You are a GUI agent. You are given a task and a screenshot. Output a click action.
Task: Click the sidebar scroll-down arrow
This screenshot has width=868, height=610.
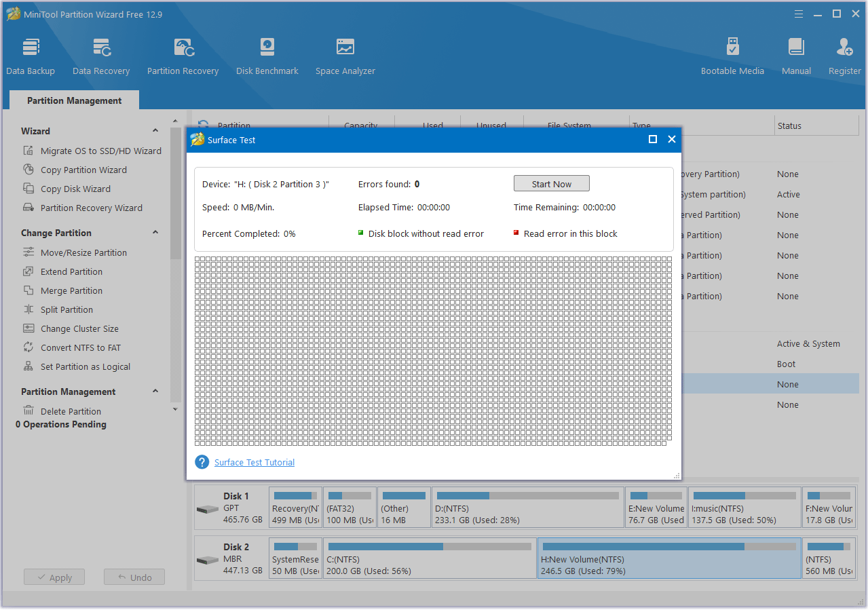176,409
